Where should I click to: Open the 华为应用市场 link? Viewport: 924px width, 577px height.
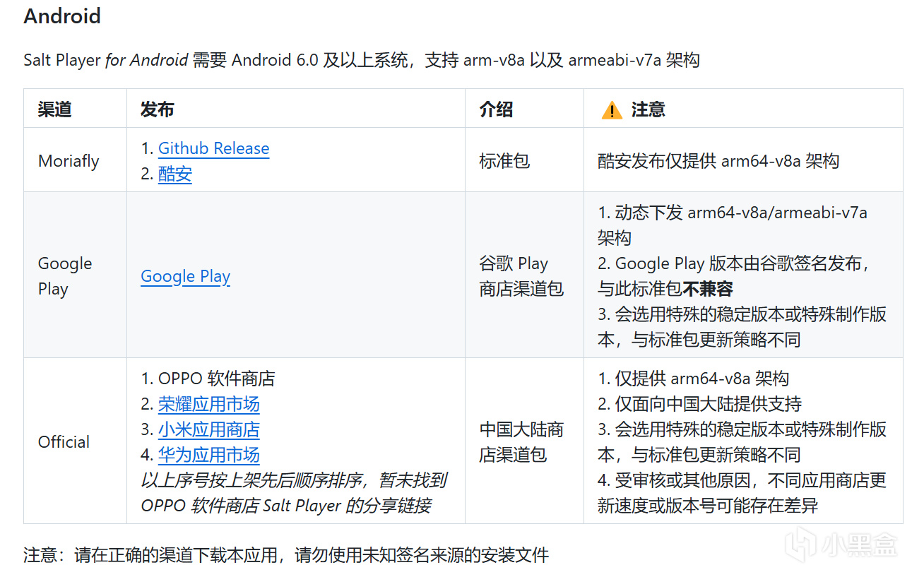pyautogui.click(x=209, y=455)
